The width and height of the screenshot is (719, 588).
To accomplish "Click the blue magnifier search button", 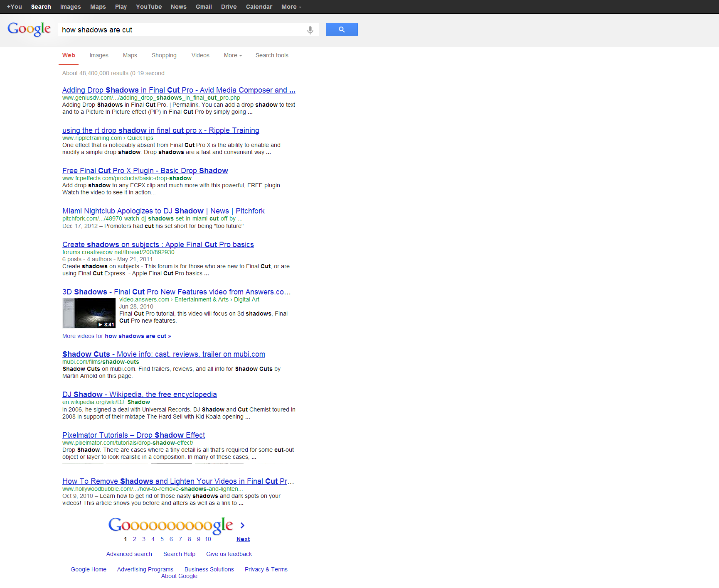I will (x=342, y=29).
